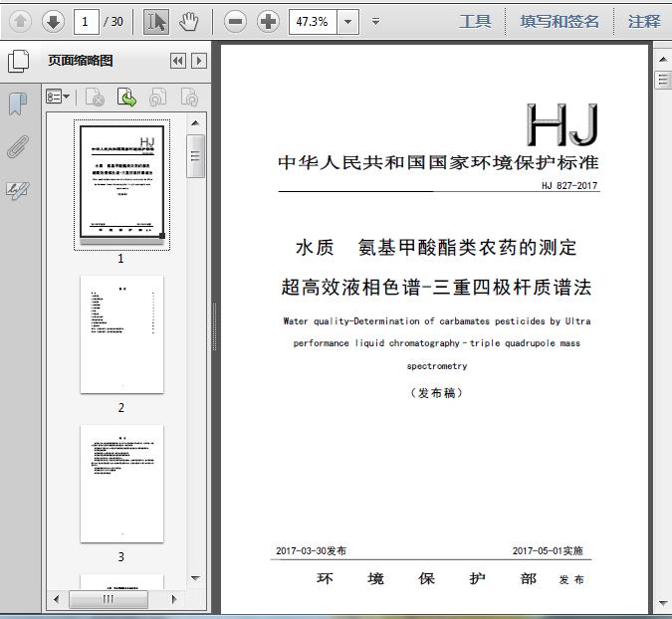Zoom out with the minus button
Screen dimensions: 672x619
[x=235, y=21]
